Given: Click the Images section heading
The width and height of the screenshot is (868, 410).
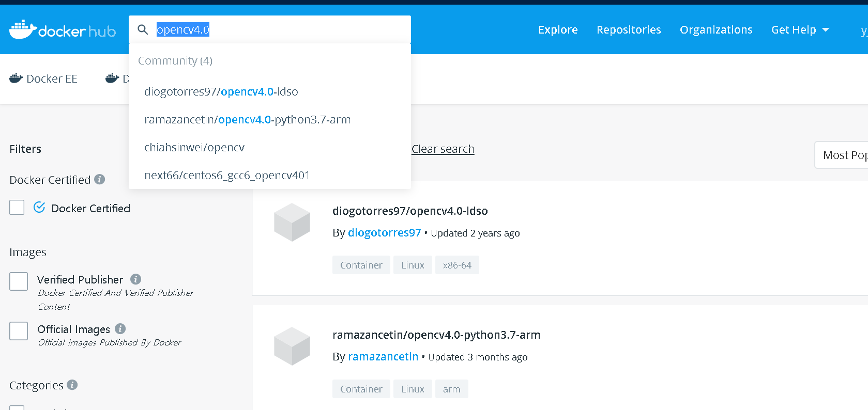Looking at the screenshot, I should click(x=28, y=252).
